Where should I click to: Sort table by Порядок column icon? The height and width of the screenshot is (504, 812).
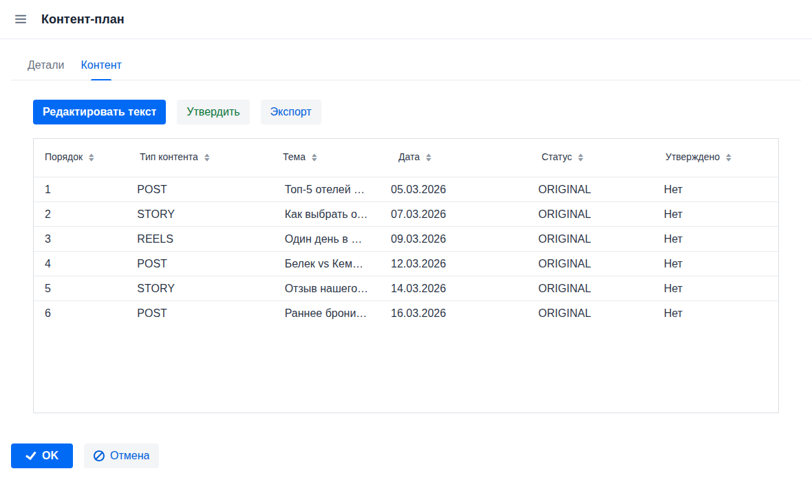click(x=92, y=157)
